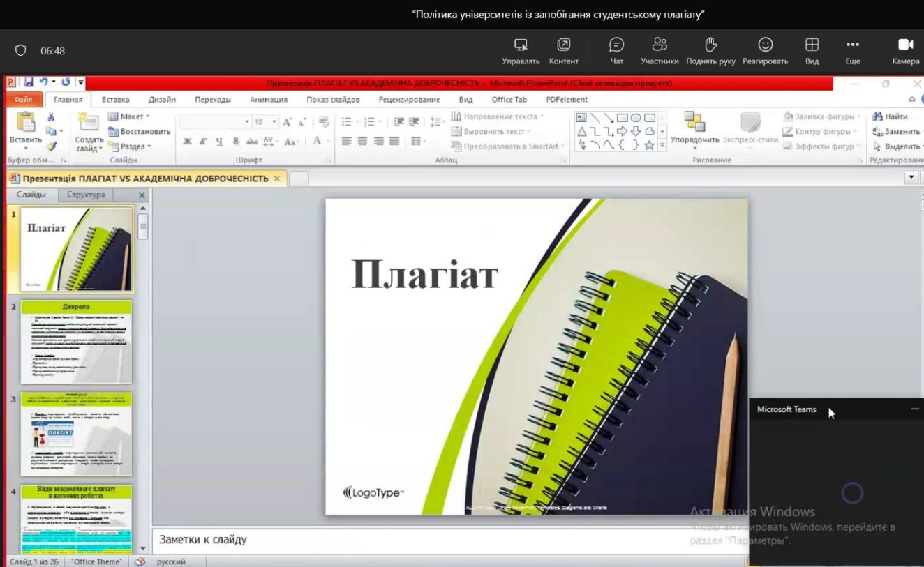Click the Cut scissors icon
This screenshot has height=567, width=924.
tap(51, 117)
